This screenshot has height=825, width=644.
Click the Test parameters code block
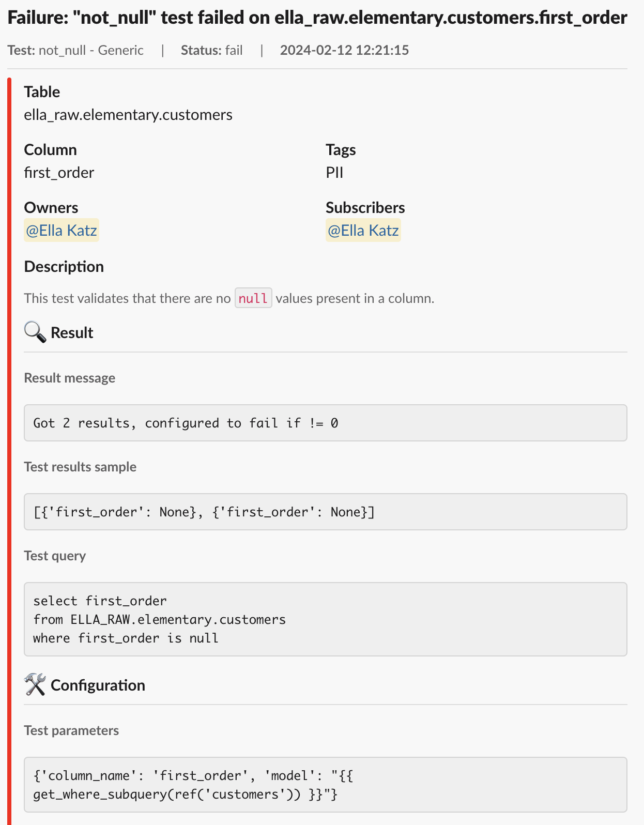[x=326, y=785]
